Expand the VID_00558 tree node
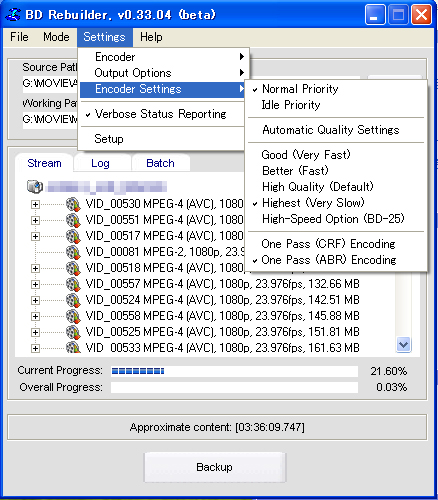This screenshot has width=438, height=500. [x=35, y=316]
